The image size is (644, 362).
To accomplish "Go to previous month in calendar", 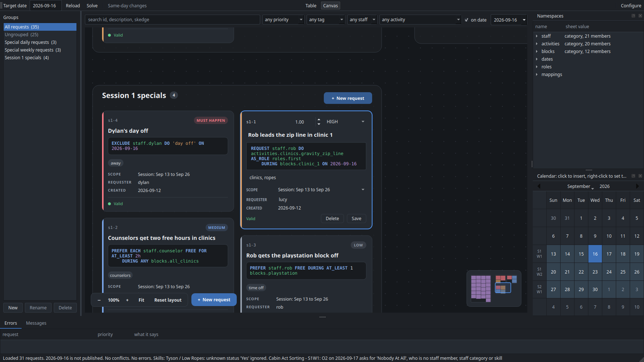I will pos(539,186).
